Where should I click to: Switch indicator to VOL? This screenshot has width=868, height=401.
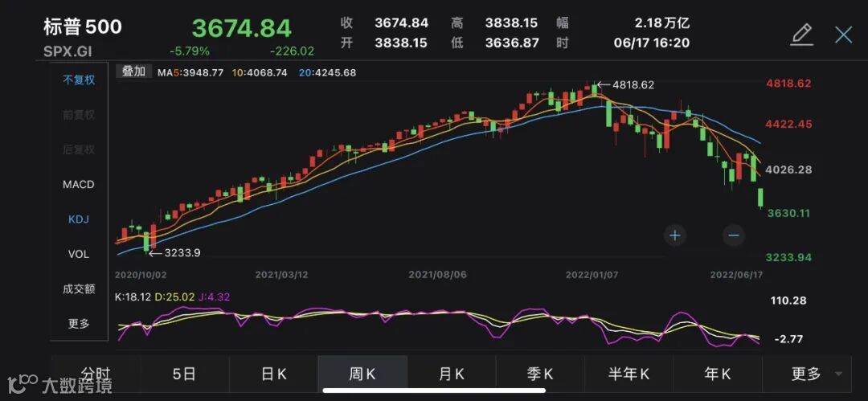tap(79, 254)
